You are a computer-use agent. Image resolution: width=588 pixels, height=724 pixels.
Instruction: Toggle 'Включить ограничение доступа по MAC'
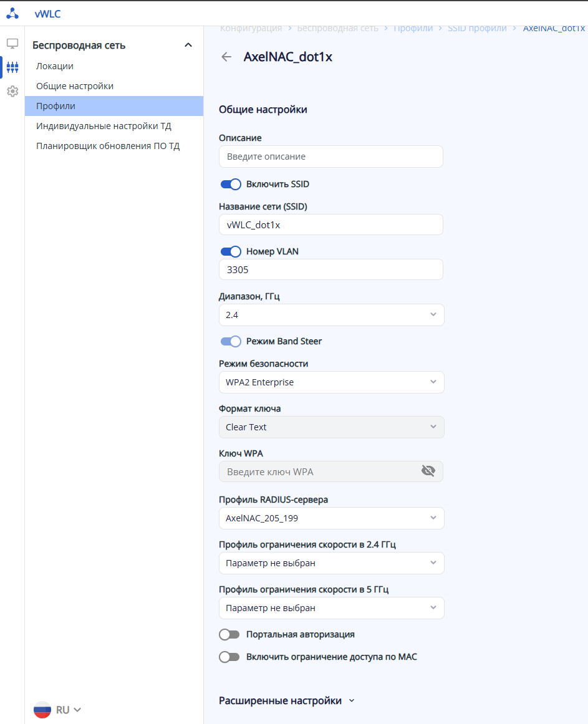point(229,657)
